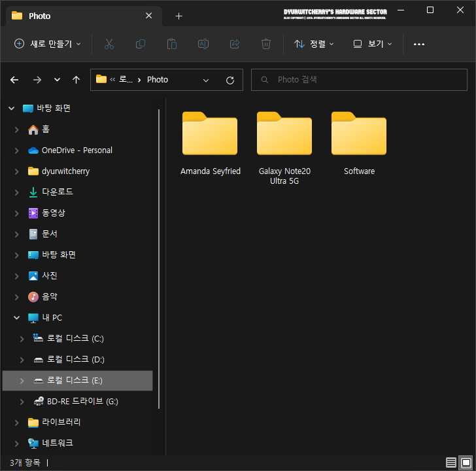Open the 새로 만들기 menu
This screenshot has width=476, height=471.
tap(48, 44)
